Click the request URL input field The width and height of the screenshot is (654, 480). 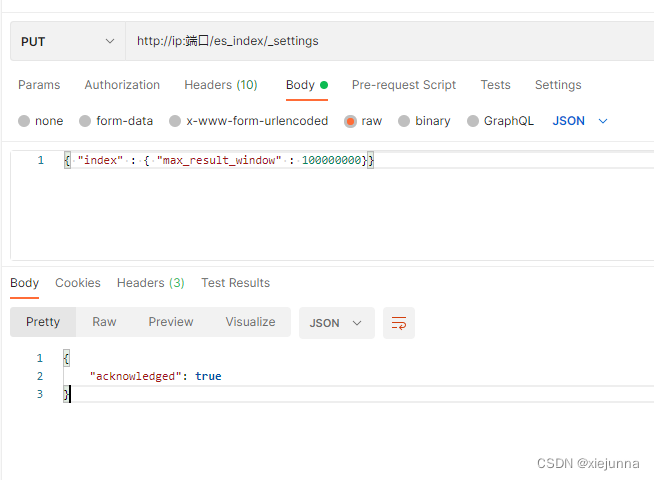390,41
